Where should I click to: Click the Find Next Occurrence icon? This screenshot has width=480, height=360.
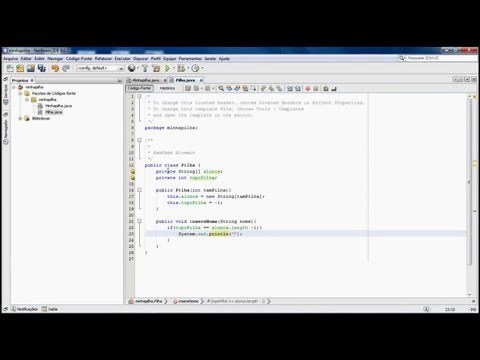(x=237, y=88)
